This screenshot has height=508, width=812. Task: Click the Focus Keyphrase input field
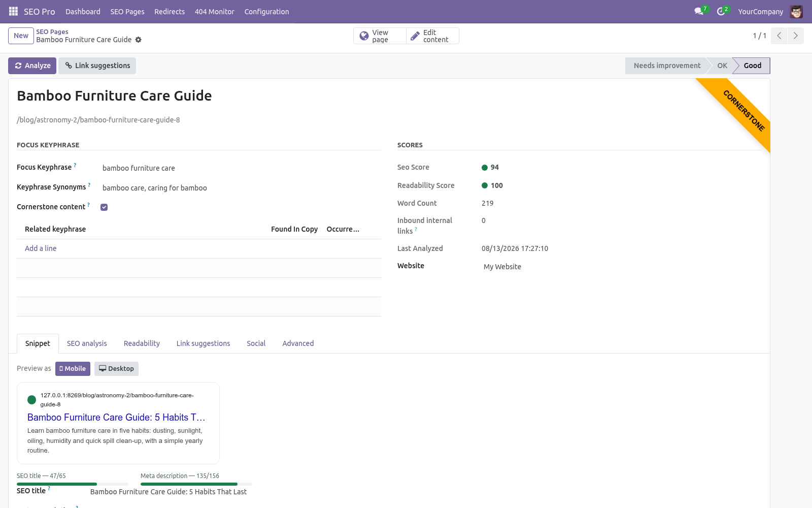pos(241,168)
